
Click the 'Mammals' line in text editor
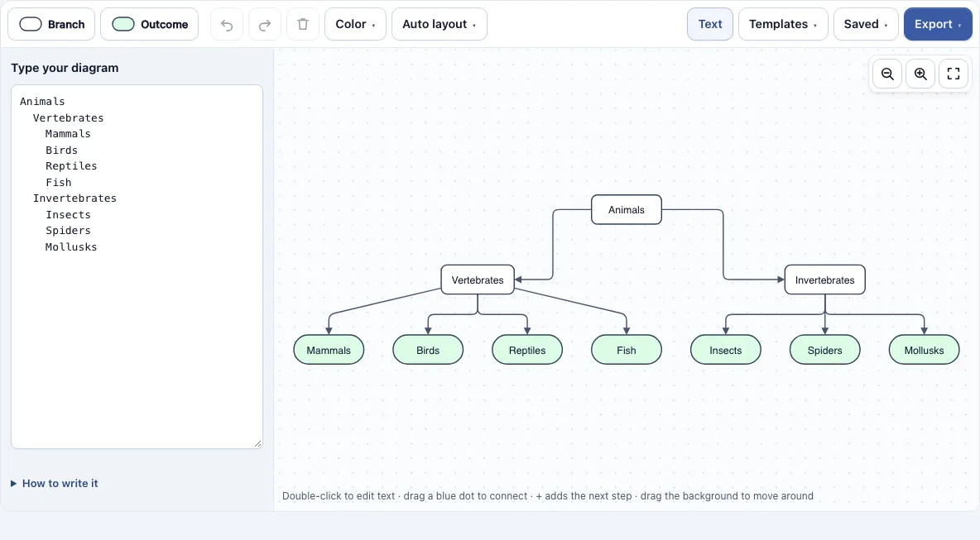(68, 134)
